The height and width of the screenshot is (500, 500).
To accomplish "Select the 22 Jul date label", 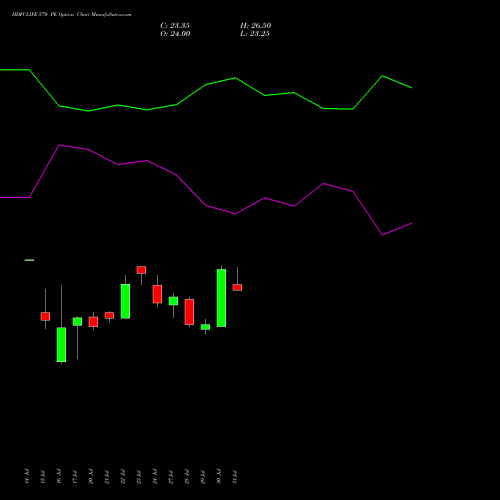I will click(x=123, y=477).
